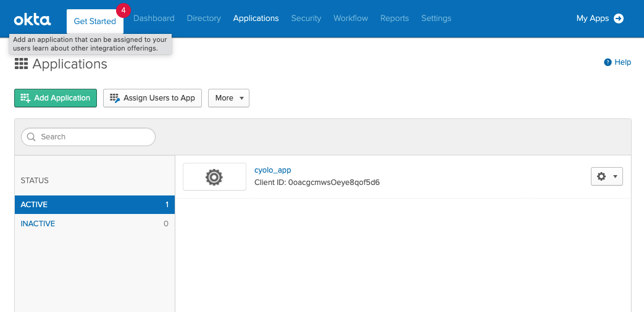Screen dimensions: 644x312
Task: Click into the Search applications field
Action: point(88,137)
